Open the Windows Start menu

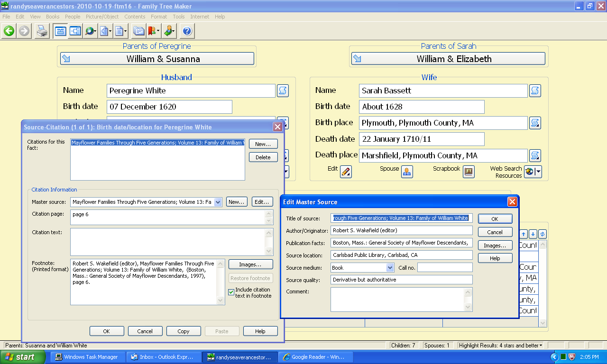[x=23, y=357]
